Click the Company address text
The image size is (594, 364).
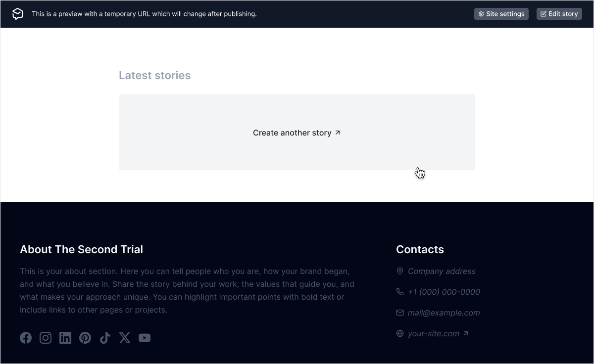click(441, 272)
